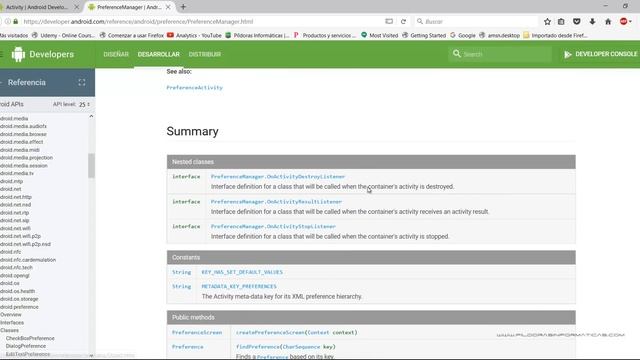Open createPreferenceScreen method link
This screenshot has width=640, height=360.
pos(270,332)
